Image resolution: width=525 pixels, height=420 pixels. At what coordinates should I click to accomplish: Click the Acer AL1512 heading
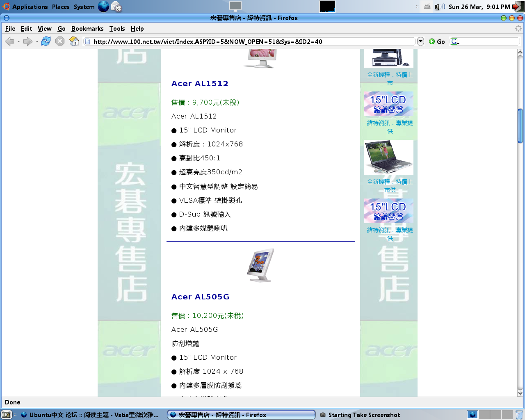[x=200, y=84]
